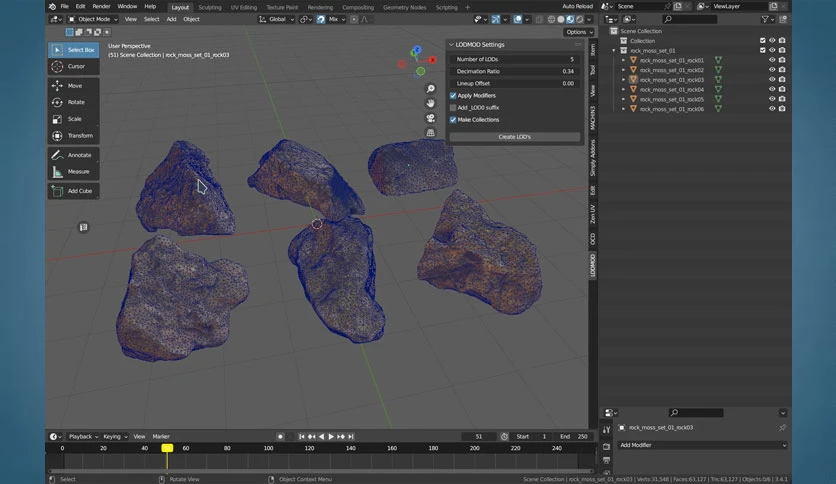Toggle X-ray display icon
The width and height of the screenshot is (836, 484).
coord(539,19)
